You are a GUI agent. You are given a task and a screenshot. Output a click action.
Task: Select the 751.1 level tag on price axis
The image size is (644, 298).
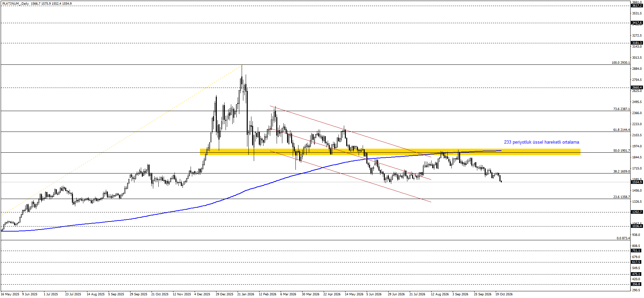636,251
